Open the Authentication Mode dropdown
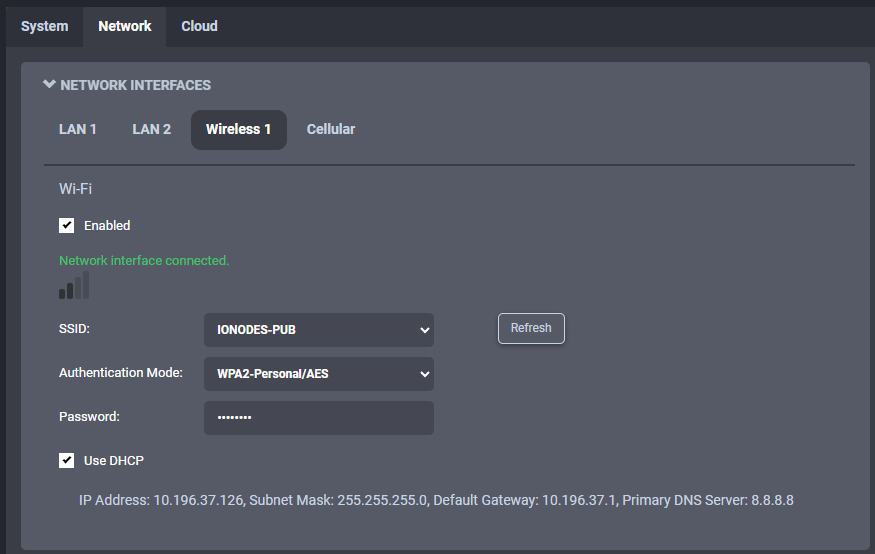 pyautogui.click(x=319, y=374)
